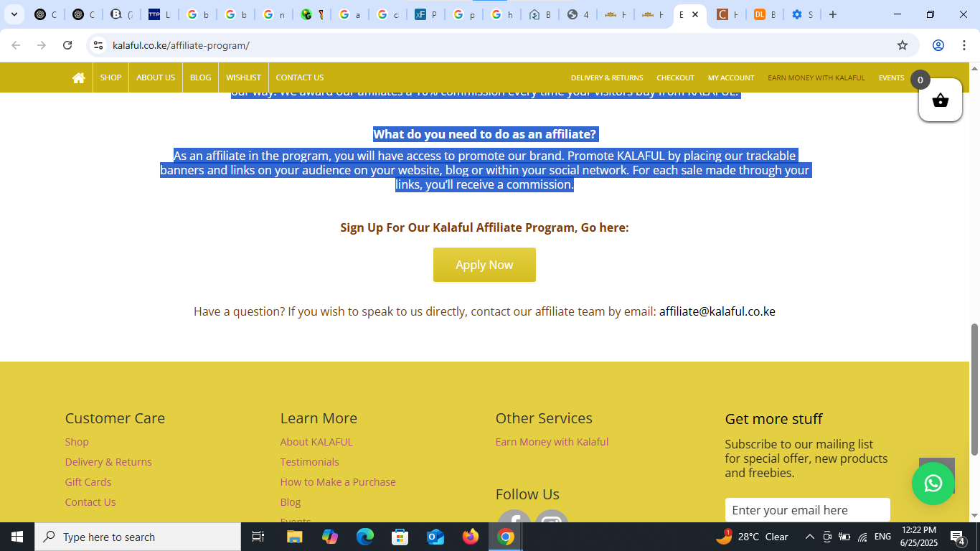This screenshot has height=551, width=980.
Task: Switch to the Settings gear tab
Action: pos(802,14)
